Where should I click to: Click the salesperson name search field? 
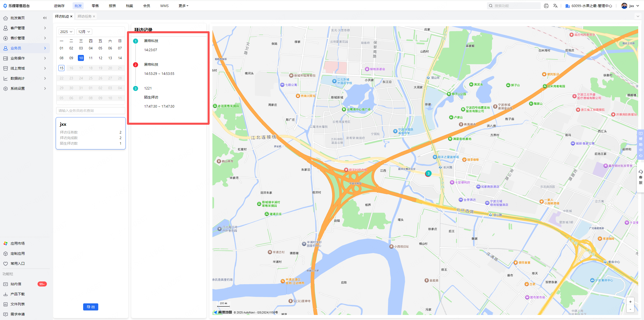pyautogui.click(x=90, y=111)
